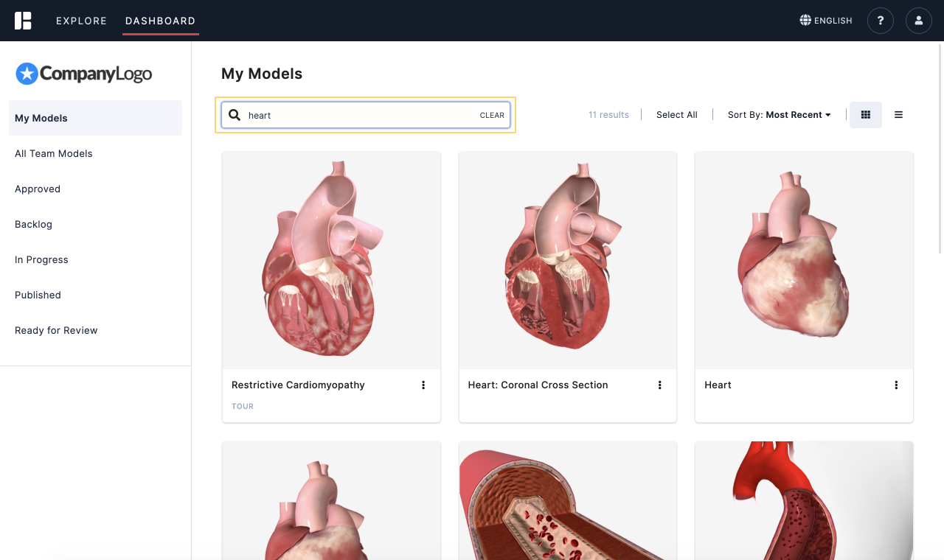Clear the search field with CLEAR
Screen dimensions: 944x560
[492, 115]
